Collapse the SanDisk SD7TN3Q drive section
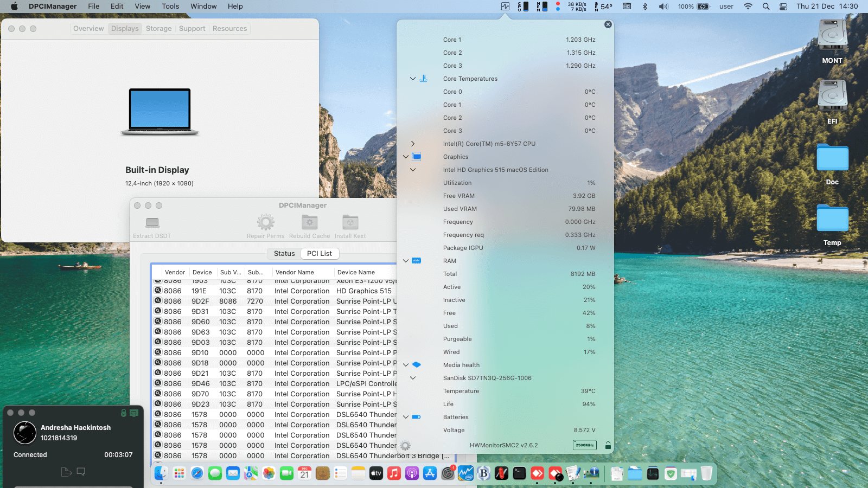This screenshot has height=488, width=868. tap(413, 378)
